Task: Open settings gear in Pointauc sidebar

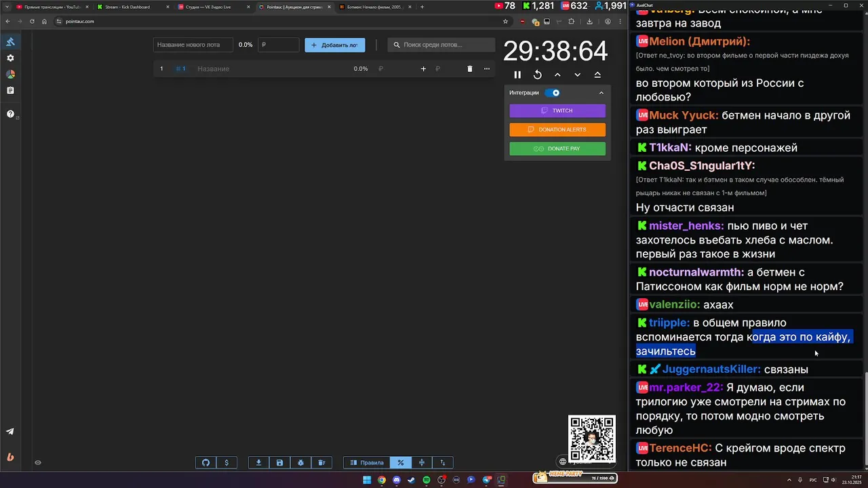Action: [x=10, y=58]
